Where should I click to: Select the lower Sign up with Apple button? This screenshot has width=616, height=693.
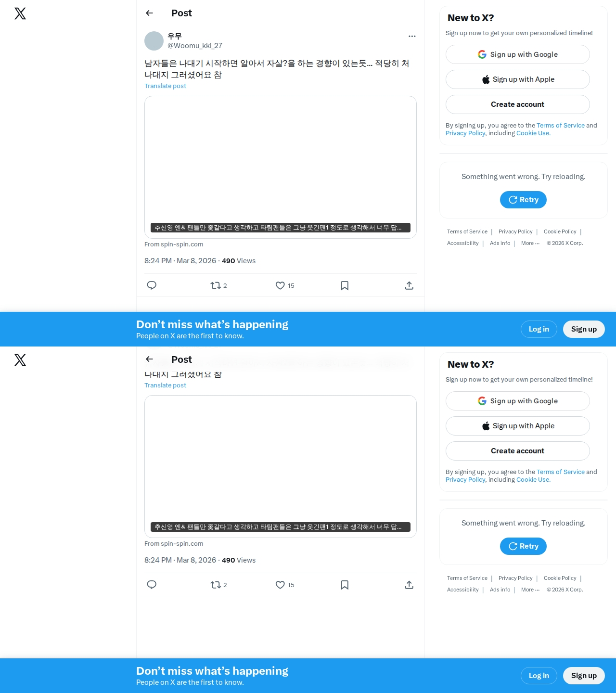(x=518, y=426)
